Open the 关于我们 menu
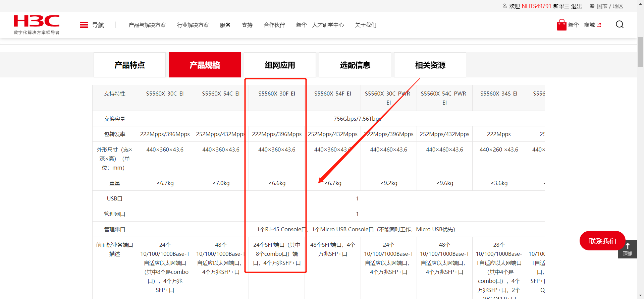 point(366,25)
